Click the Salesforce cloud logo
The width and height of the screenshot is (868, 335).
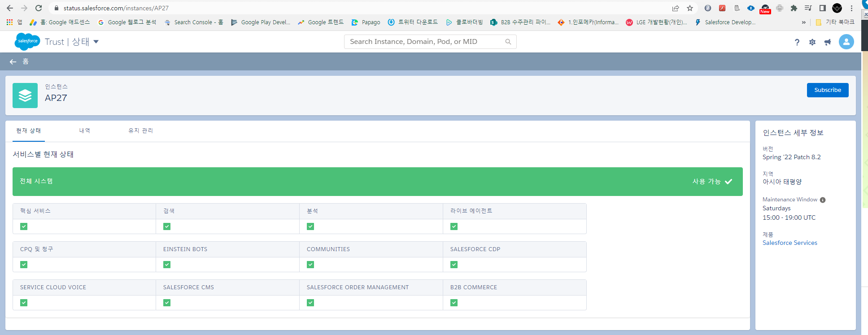click(27, 41)
